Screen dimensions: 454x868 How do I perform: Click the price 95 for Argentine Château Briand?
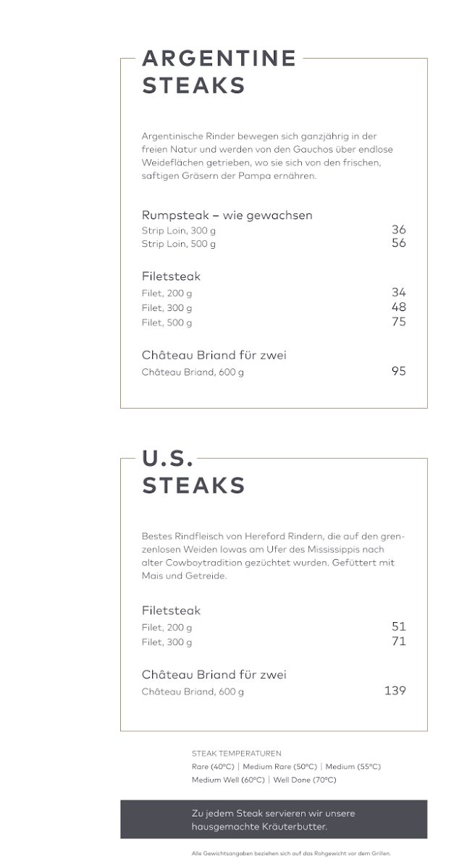(398, 372)
